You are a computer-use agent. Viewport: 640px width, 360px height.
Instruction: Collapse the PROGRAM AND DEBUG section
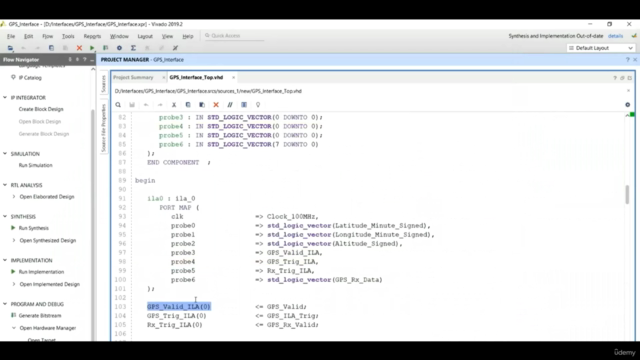5,304
